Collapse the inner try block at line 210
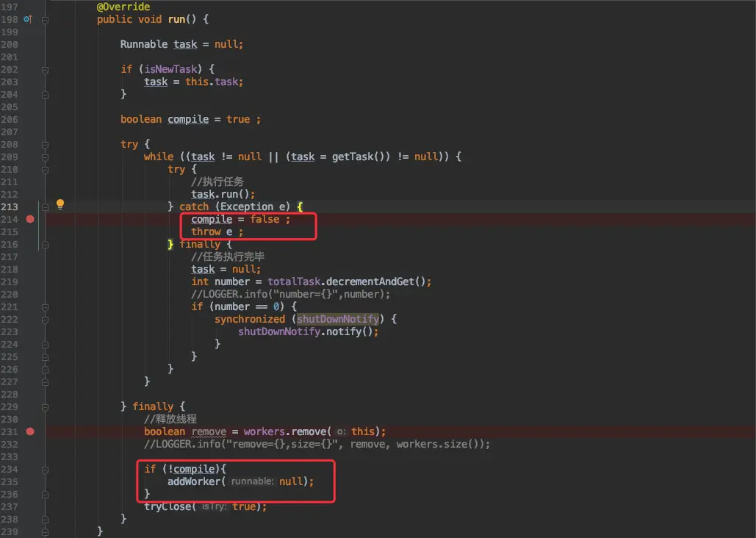 point(45,170)
